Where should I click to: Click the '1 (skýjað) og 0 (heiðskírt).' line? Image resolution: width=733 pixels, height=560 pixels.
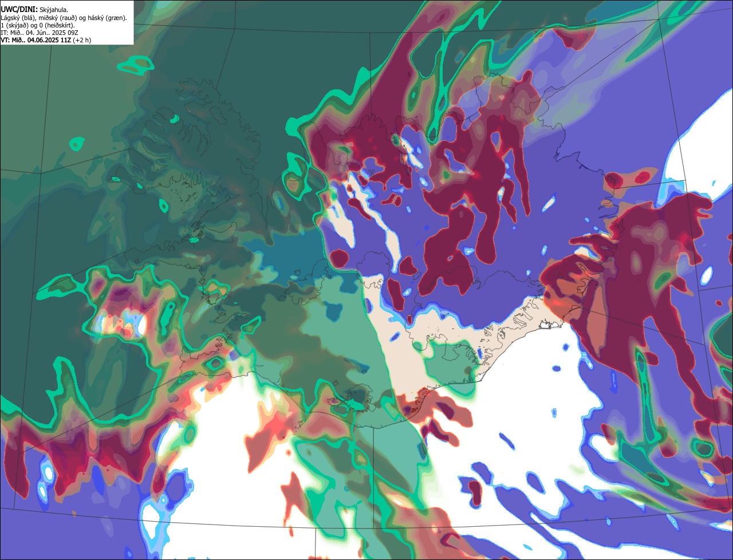37,25
